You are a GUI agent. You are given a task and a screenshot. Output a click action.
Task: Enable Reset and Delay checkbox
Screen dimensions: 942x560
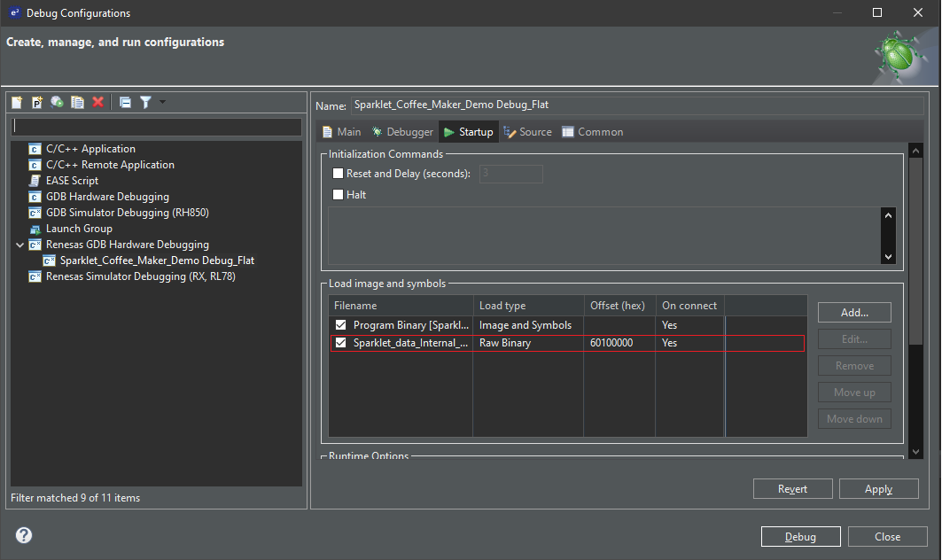click(x=338, y=174)
